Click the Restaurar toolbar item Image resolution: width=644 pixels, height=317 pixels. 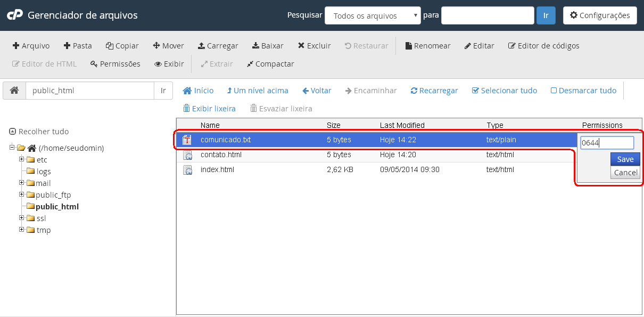367,46
